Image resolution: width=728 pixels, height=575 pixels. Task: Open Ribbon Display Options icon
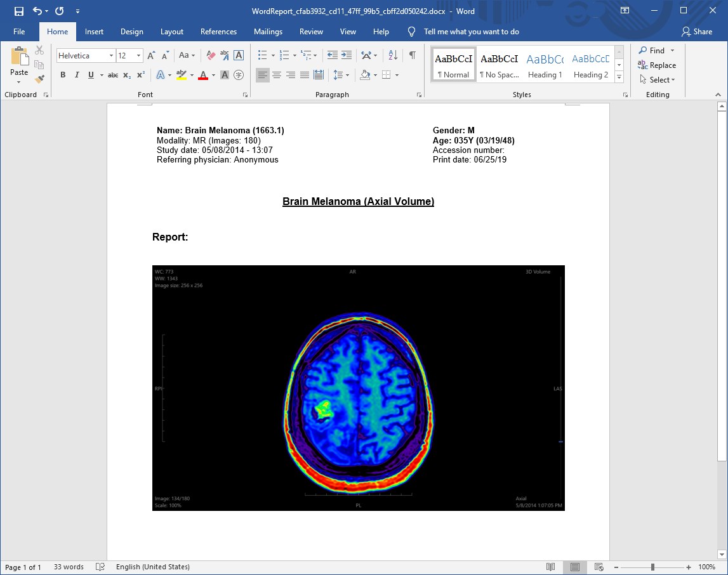pos(625,11)
